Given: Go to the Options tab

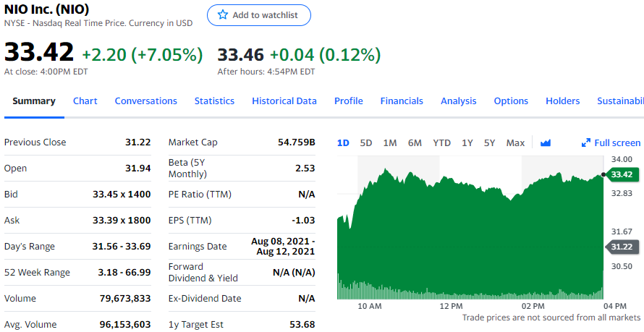Looking at the screenshot, I should click(x=511, y=101).
